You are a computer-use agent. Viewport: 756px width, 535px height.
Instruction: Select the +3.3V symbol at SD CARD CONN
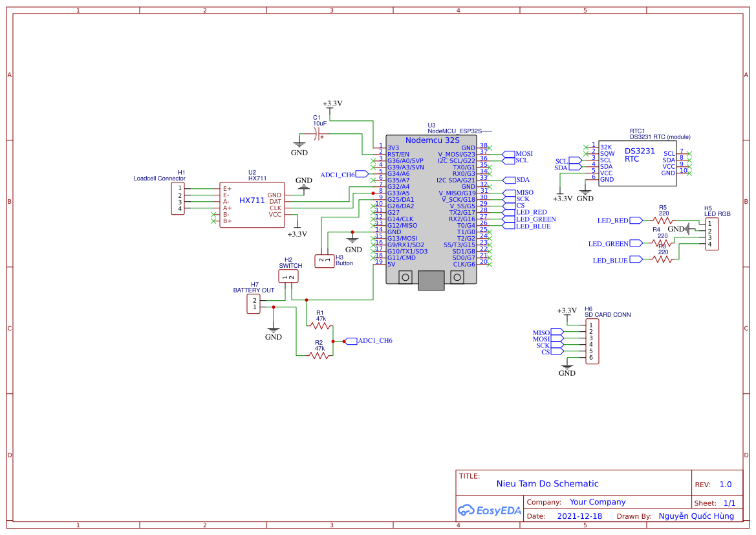(567, 312)
